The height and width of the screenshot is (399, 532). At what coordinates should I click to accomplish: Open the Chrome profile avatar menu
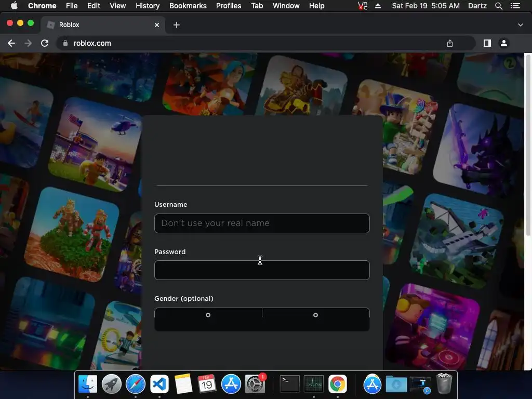pos(504,43)
